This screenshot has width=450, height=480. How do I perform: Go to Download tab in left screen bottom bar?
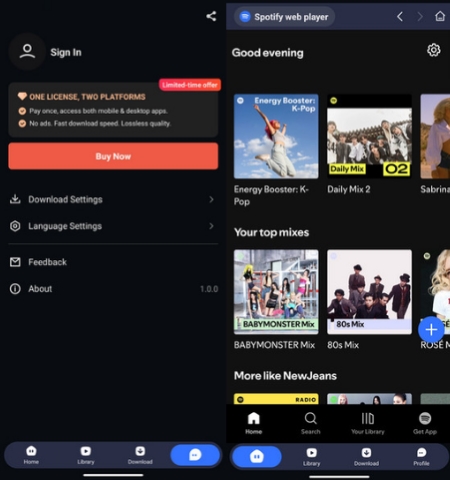tap(140, 455)
